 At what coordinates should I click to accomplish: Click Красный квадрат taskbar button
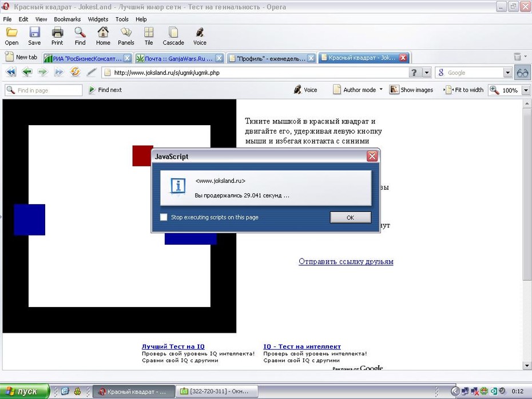(134, 392)
